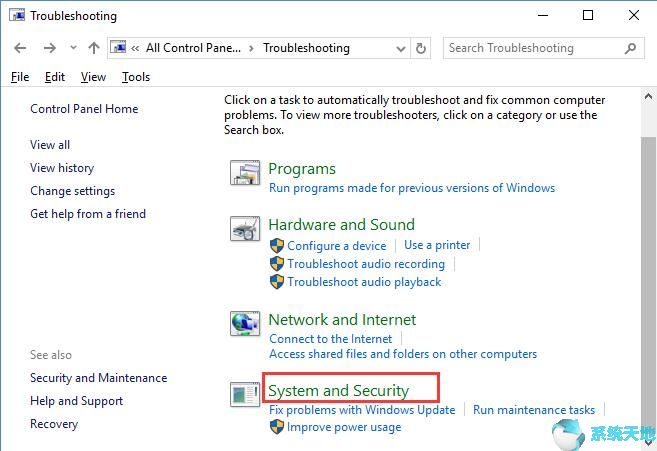This screenshot has height=451, width=657.
Task: Open Improve power usage troubleshooter
Action: (x=344, y=427)
